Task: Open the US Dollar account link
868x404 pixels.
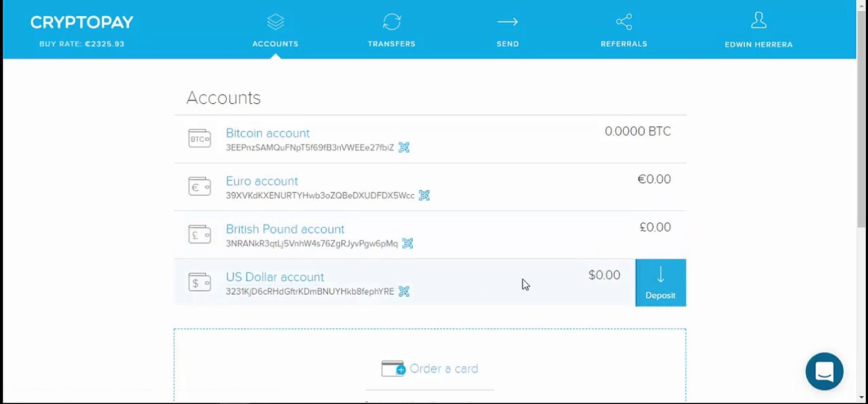Action: (275, 277)
